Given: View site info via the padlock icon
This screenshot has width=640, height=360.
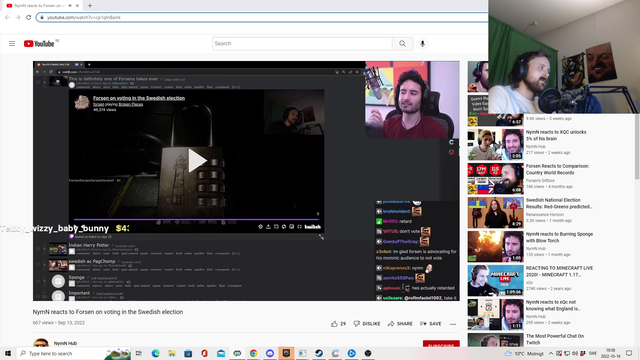Looking at the screenshot, I should [x=42, y=17].
